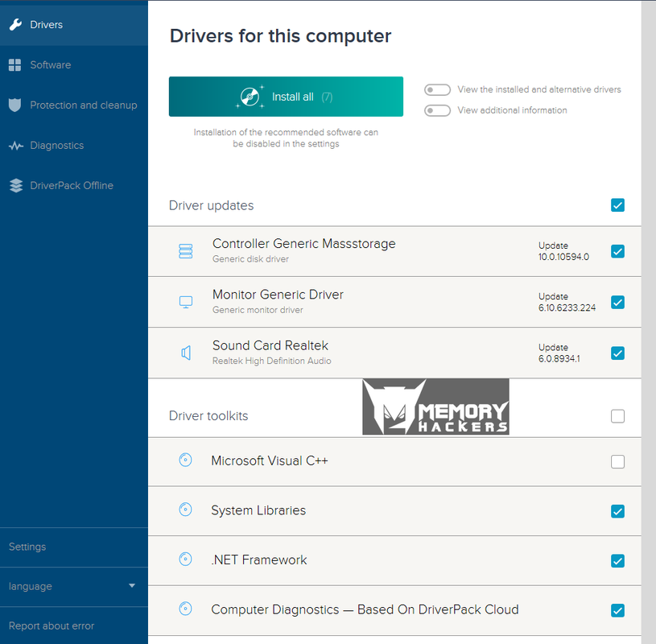Toggle View additional information switch
The image size is (656, 644).
pos(437,110)
